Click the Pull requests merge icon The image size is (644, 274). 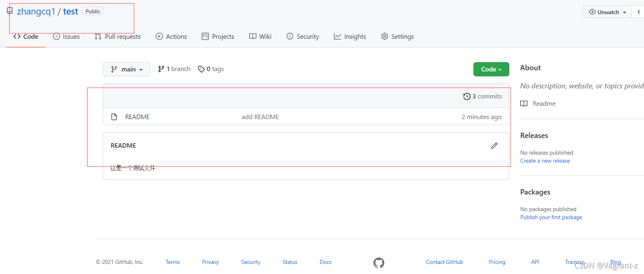coord(98,36)
